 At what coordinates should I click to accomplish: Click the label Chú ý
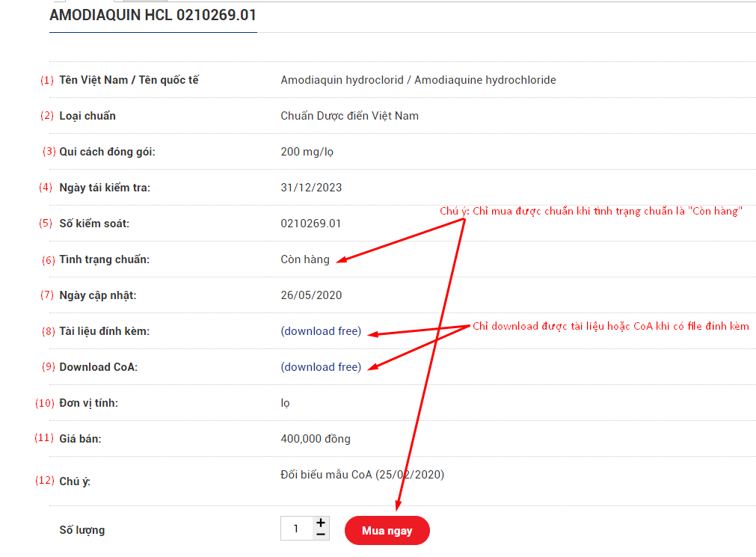(x=75, y=481)
